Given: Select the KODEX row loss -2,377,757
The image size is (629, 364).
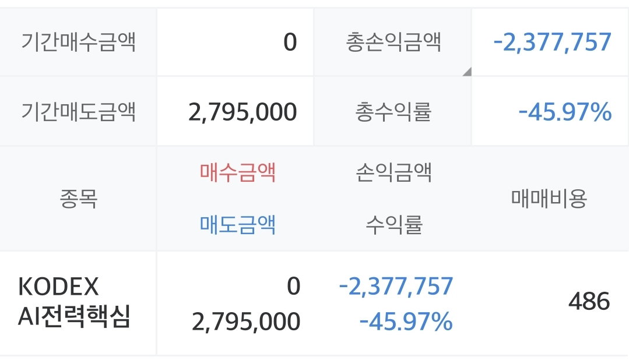Looking at the screenshot, I should coord(396,286).
